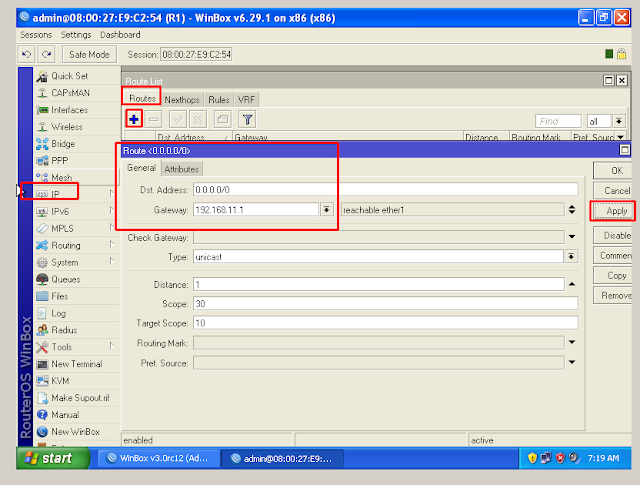
Task: Open the CAPsMAN menu item
Action: click(70, 93)
